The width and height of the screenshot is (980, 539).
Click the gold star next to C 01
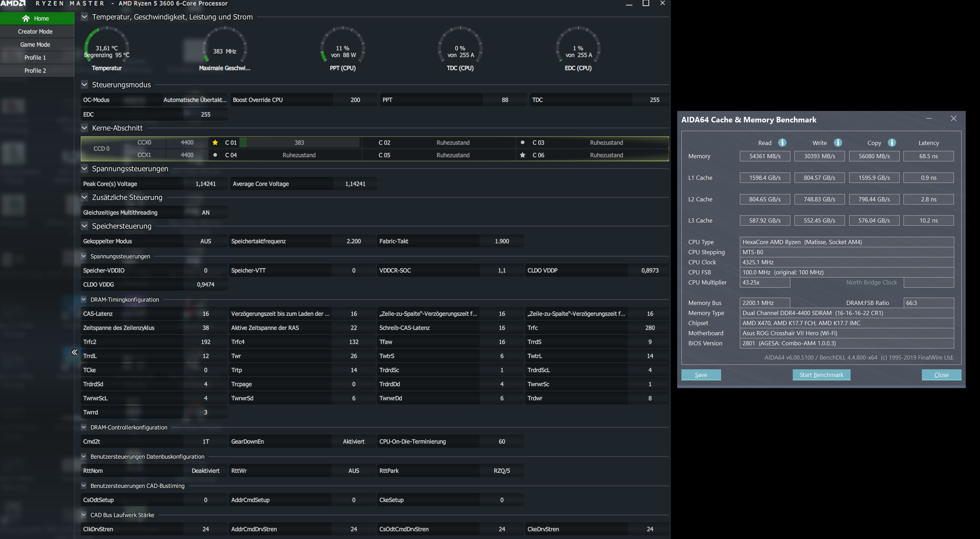(x=215, y=143)
